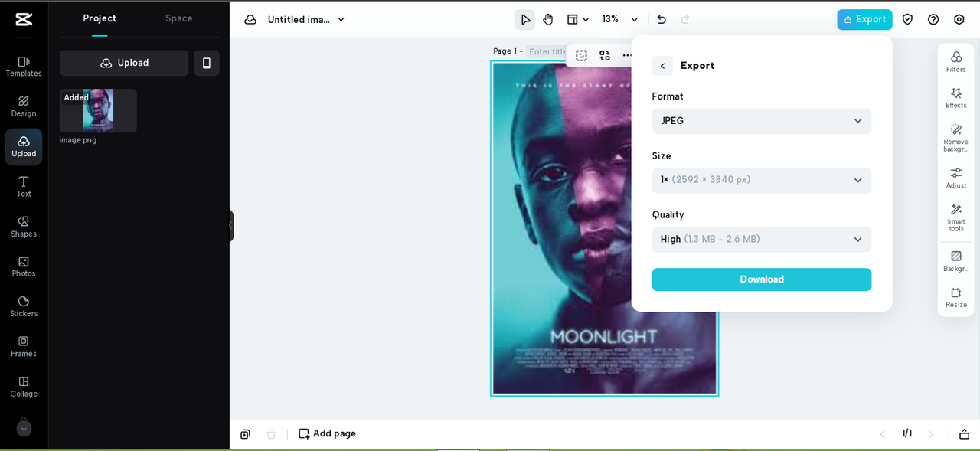Open the 13% zoom dropdown
This screenshot has height=451, width=980.
(620, 19)
